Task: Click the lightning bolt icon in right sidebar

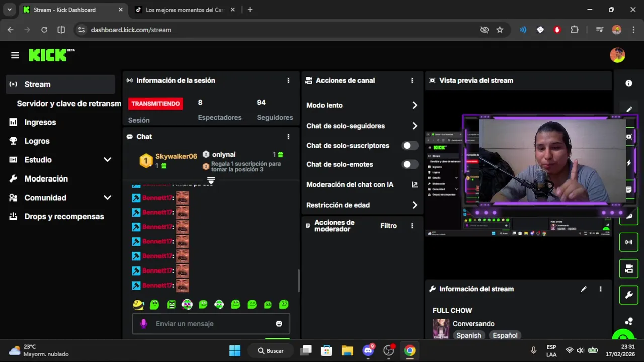Action: pyautogui.click(x=629, y=163)
